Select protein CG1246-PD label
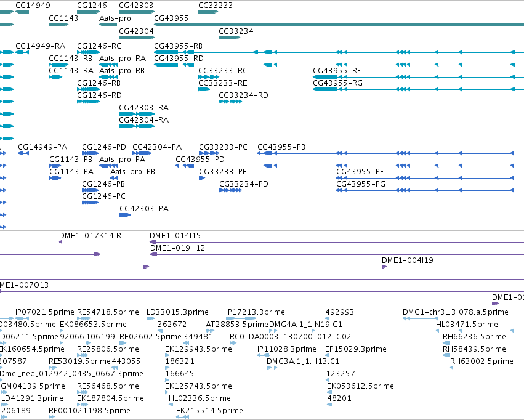 (104, 147)
